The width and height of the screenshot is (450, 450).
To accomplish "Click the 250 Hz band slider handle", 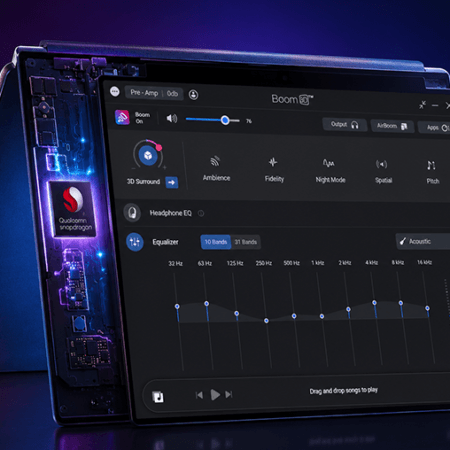I will click(x=266, y=321).
